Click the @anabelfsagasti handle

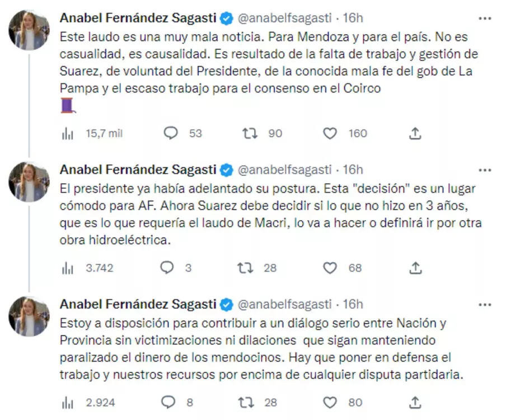point(285,17)
